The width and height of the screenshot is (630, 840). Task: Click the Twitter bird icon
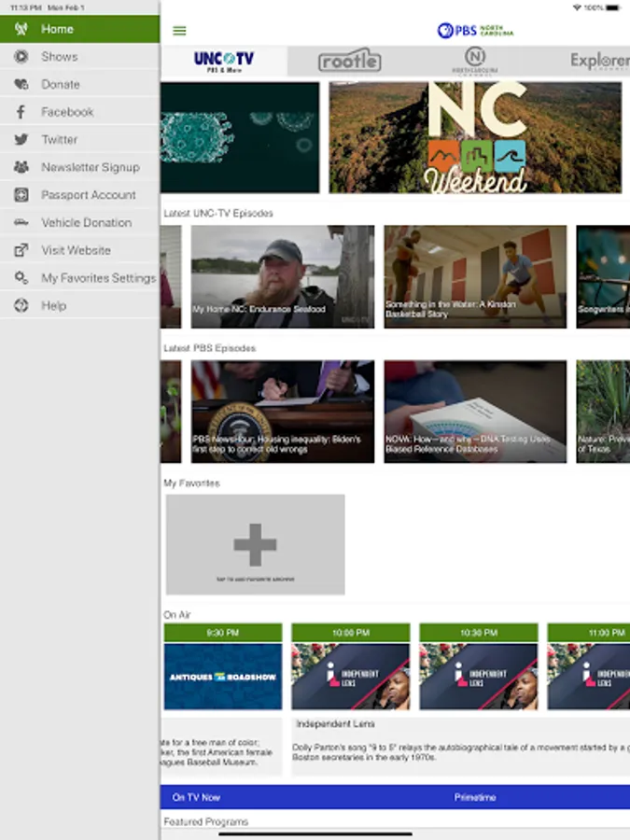[21, 139]
